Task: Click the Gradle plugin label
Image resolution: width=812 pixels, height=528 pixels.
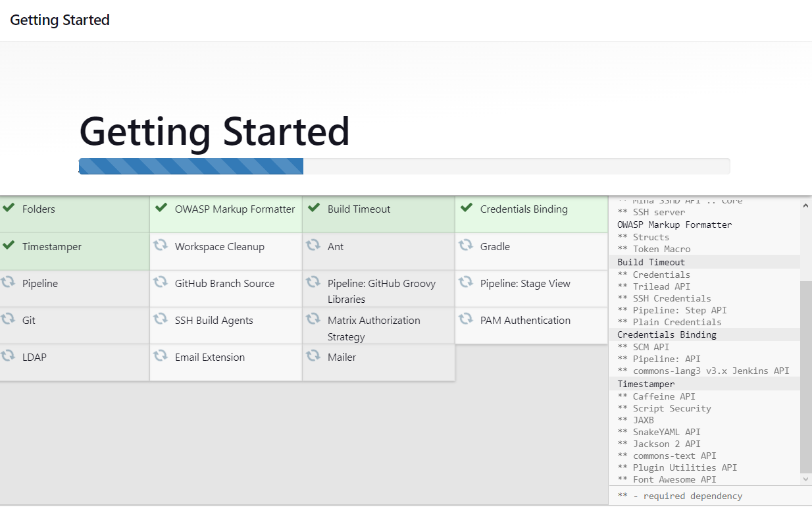Action: pyautogui.click(x=495, y=247)
